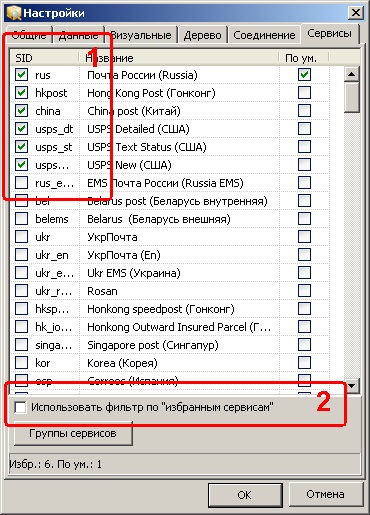Confirm settings with OK button
370x515 pixels.
pyautogui.click(x=245, y=495)
